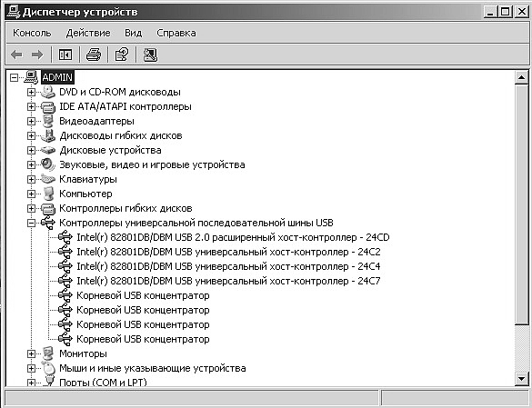Click the Print toolbar icon
Image resolution: width=532 pixels, height=408 pixels.
(94, 55)
